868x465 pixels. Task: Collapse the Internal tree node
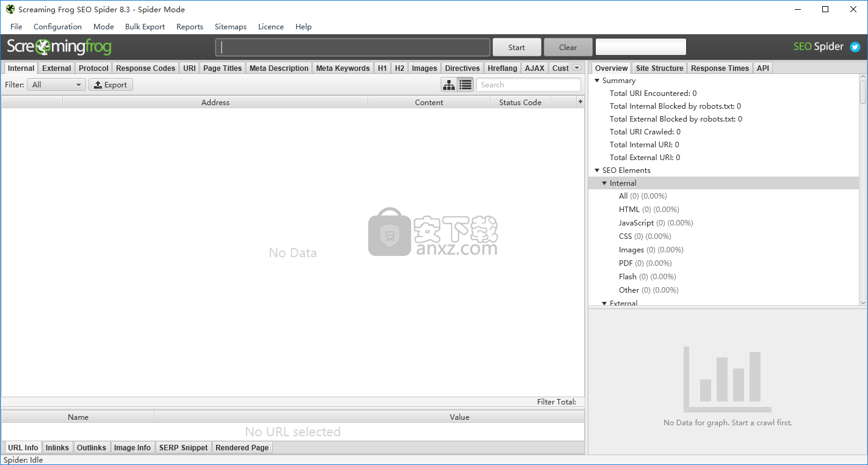tap(604, 183)
